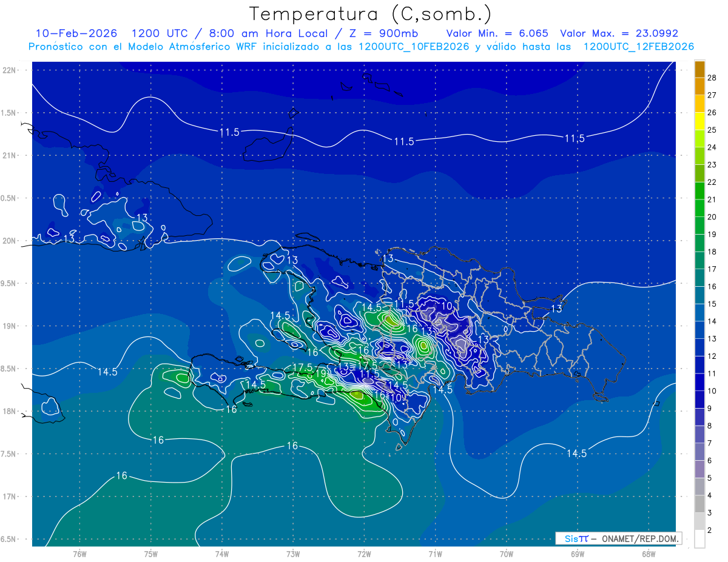Click the color bar value label "7"
This screenshot has height=562, width=728.
(x=710, y=443)
